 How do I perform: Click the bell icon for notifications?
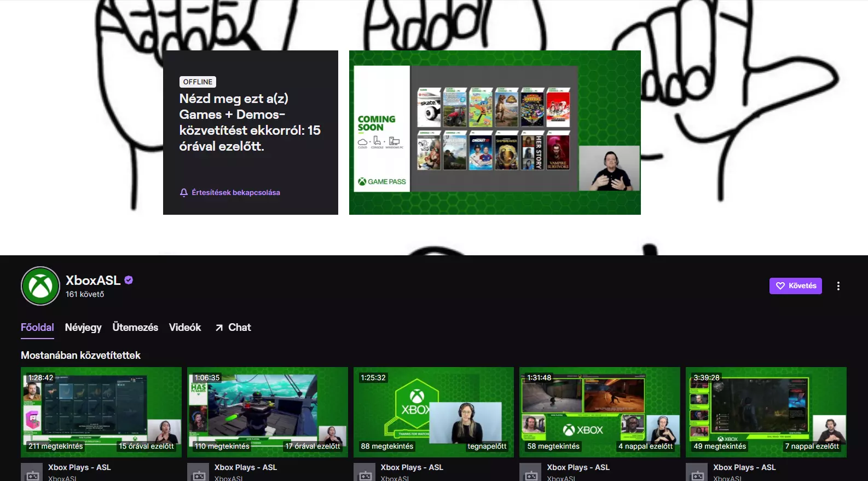coord(184,193)
